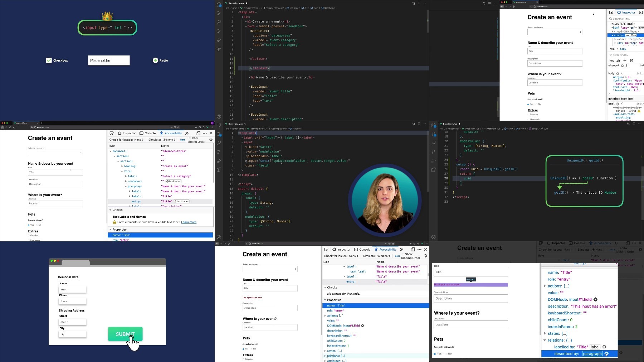Close the devtools panel in the 'No checks' browser
The height and width of the screenshot is (362, 644).
pyautogui.click(x=425, y=249)
